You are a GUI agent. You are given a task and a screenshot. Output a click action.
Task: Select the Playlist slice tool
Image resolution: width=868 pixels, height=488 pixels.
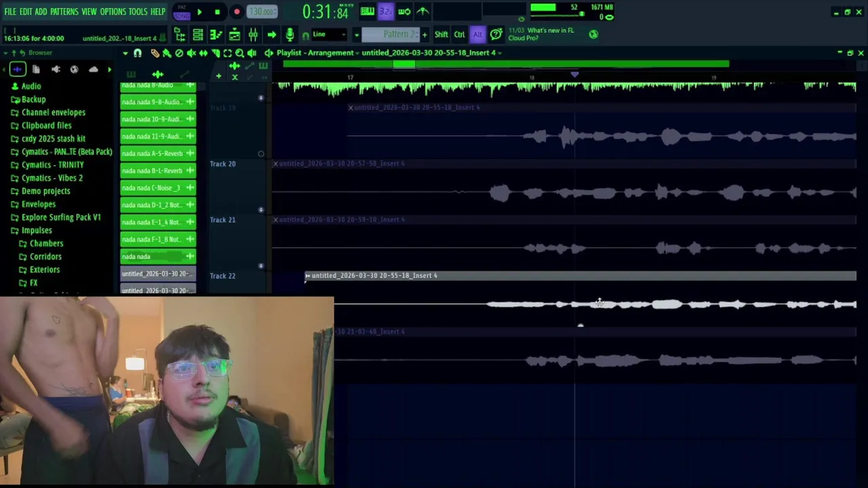[216, 53]
